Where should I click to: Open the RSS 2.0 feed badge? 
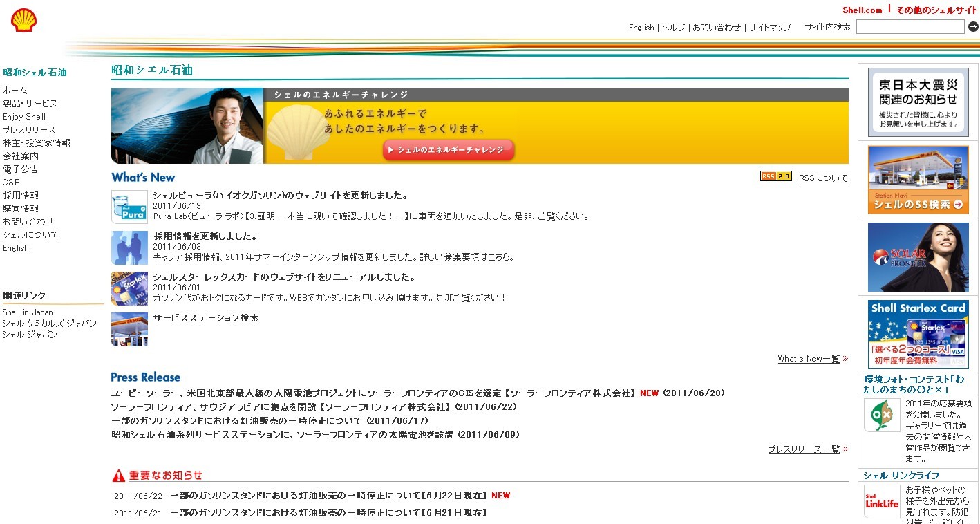click(775, 176)
